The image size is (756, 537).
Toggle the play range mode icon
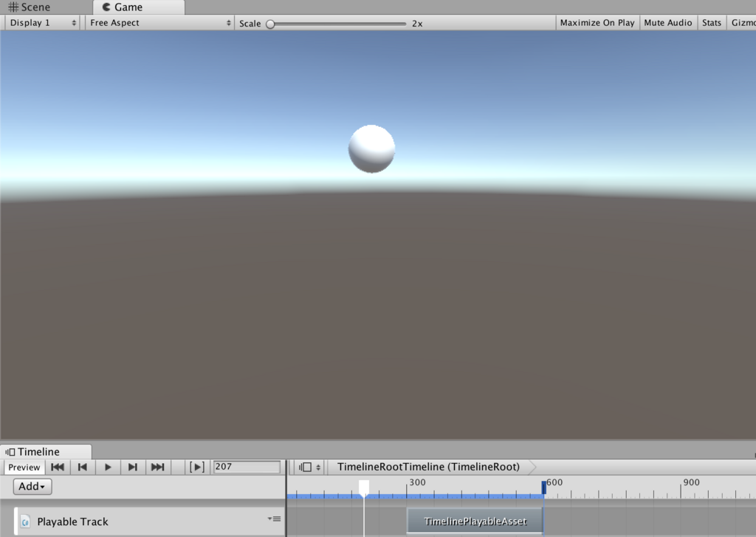pyautogui.click(x=197, y=467)
